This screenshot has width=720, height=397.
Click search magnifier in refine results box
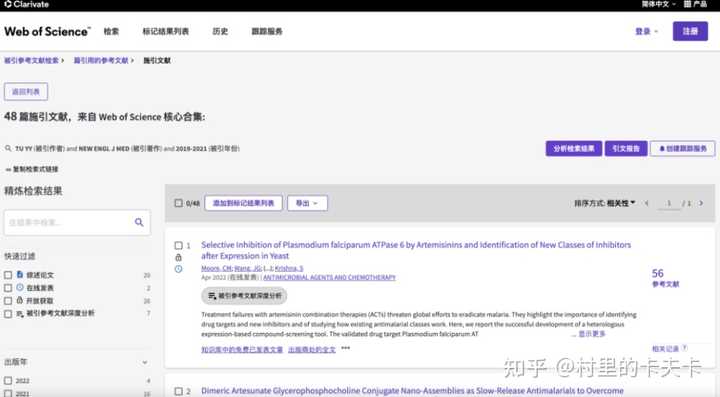[139, 222]
